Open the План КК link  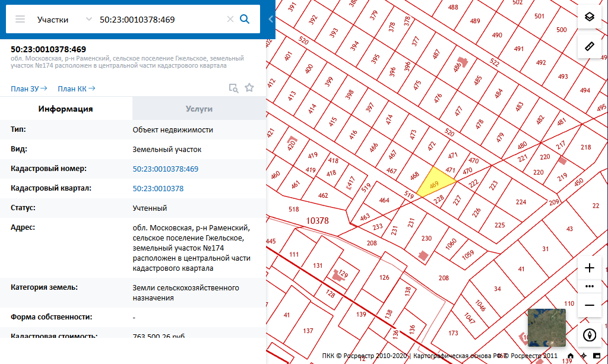[76, 89]
